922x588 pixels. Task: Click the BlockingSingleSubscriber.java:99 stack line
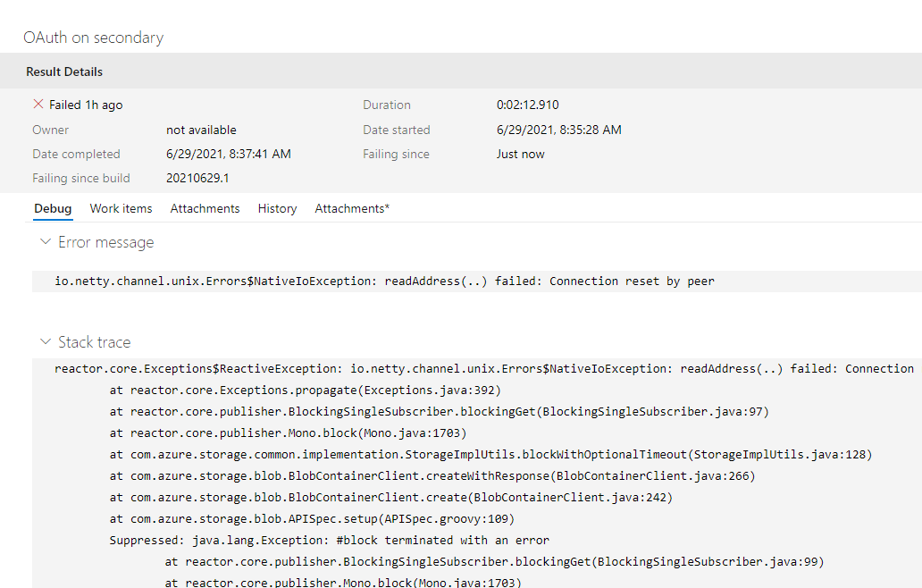tap(495, 562)
